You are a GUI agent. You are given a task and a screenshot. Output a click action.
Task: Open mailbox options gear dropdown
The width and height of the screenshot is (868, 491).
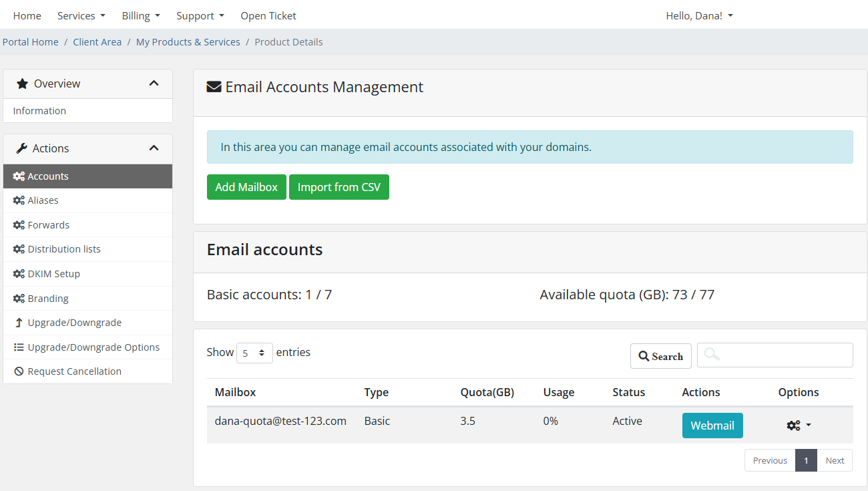click(799, 426)
